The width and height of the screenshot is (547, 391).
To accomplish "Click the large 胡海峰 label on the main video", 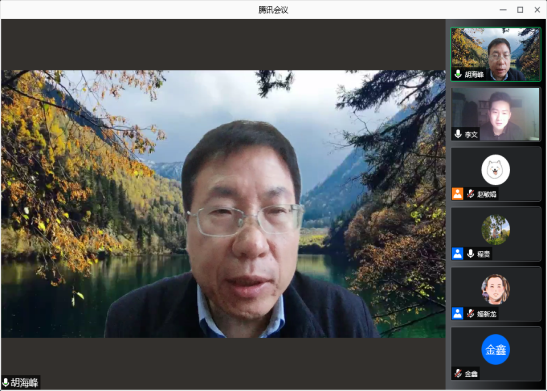I will click(x=24, y=383).
